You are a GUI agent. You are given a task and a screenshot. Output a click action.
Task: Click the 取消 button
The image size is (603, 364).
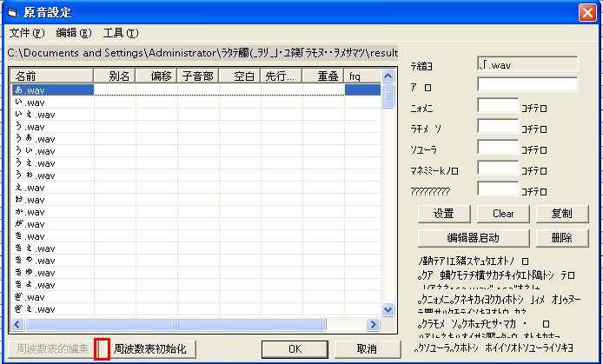367,349
